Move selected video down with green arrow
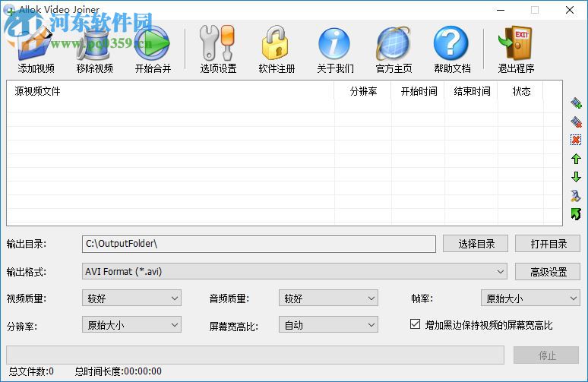The image size is (588, 382). (x=576, y=177)
